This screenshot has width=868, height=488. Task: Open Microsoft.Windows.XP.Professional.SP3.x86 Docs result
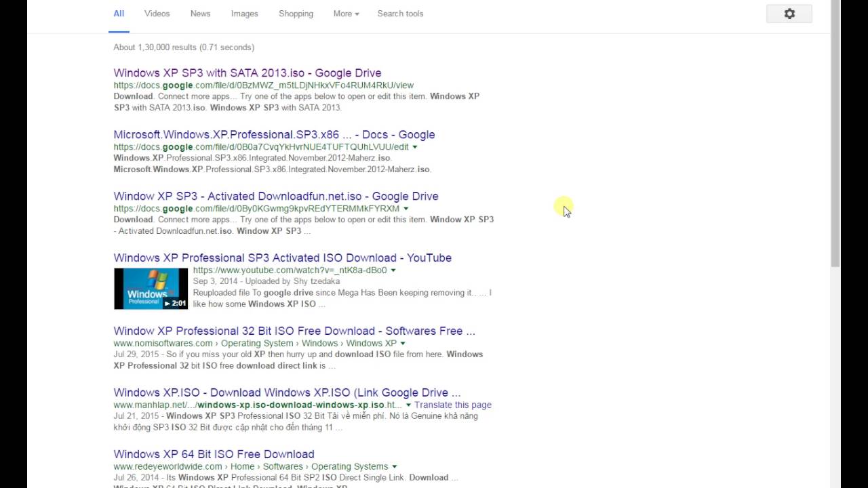click(274, 135)
